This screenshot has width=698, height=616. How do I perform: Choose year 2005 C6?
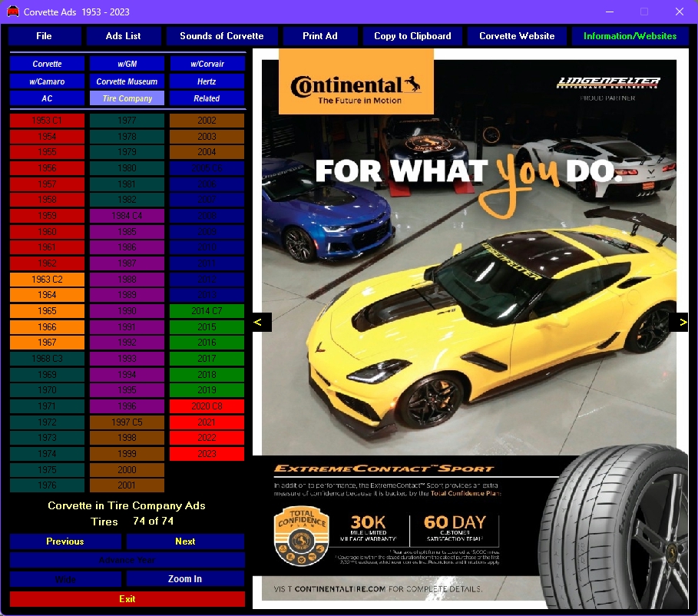(x=207, y=168)
